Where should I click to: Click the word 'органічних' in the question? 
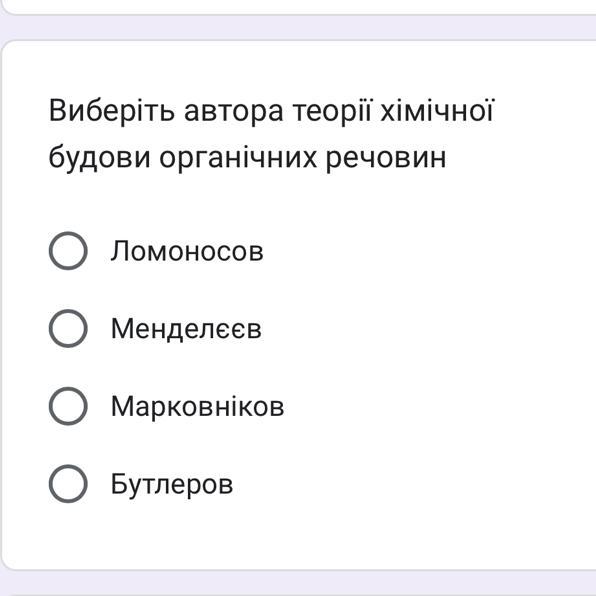pos(238,158)
